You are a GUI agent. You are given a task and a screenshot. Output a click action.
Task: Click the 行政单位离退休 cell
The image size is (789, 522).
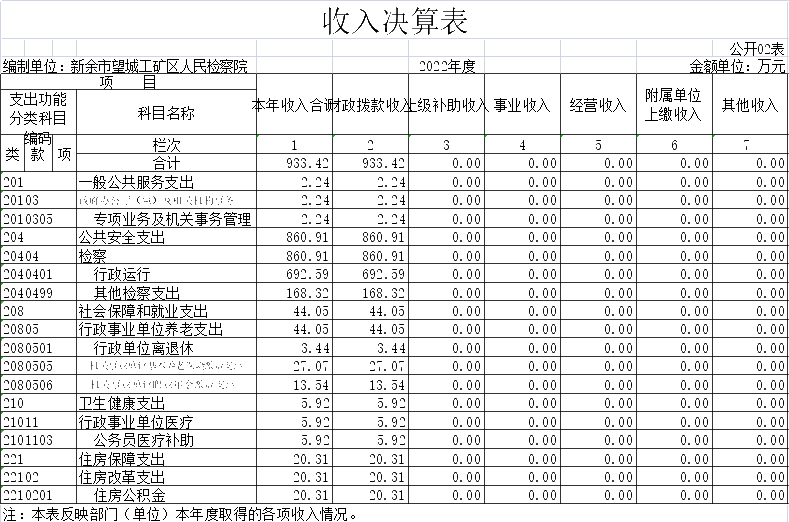(166, 348)
